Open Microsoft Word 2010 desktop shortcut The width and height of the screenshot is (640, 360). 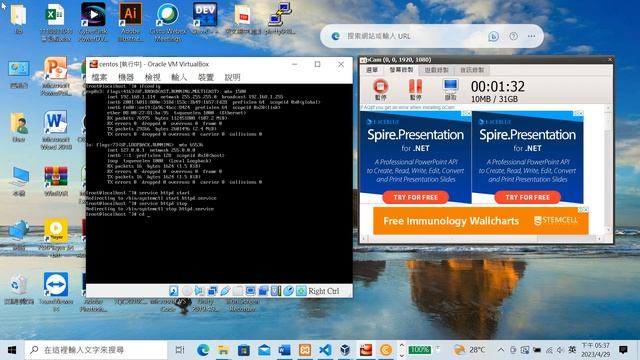coord(56,130)
